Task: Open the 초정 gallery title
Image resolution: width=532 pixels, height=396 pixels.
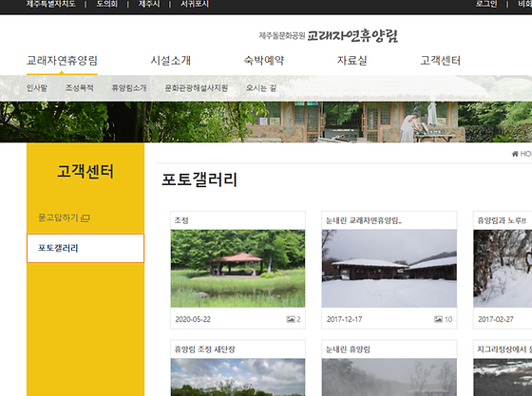Action: coord(181,220)
